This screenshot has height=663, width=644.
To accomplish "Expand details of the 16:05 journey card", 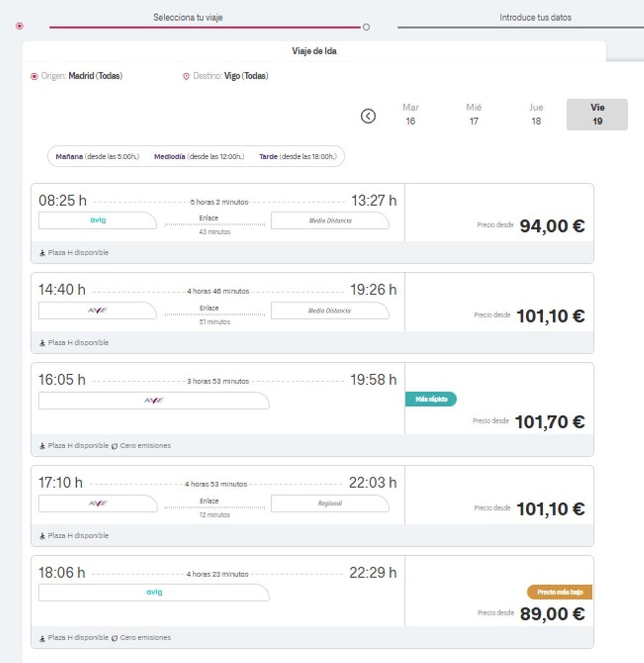I will tap(215, 400).
